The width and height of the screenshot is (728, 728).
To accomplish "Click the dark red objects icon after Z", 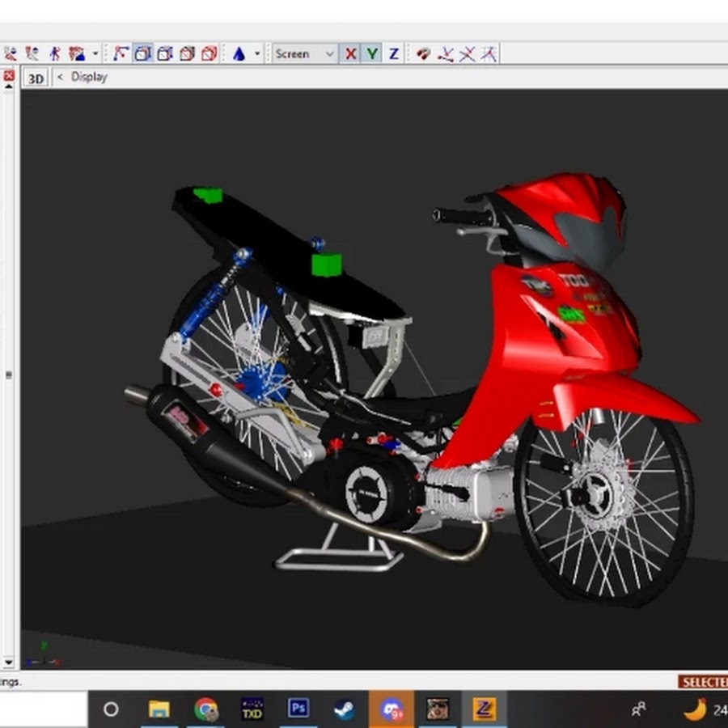I will coord(423,54).
